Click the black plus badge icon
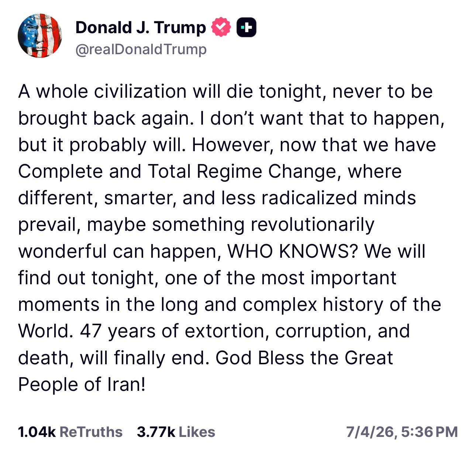The height and width of the screenshot is (462, 476). 246,28
